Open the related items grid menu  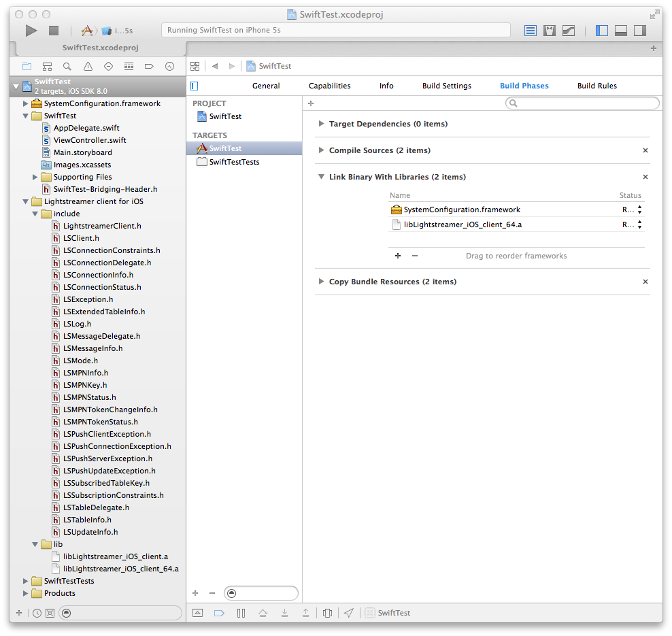(x=195, y=66)
